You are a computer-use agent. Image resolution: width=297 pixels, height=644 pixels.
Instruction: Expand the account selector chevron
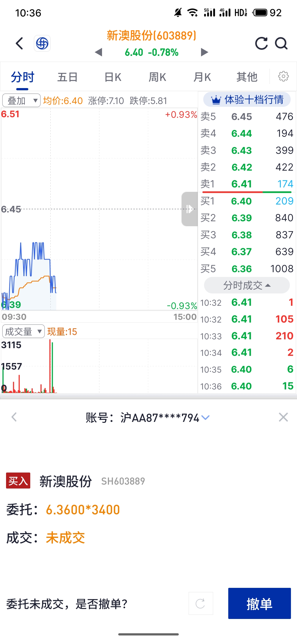pos(205,417)
